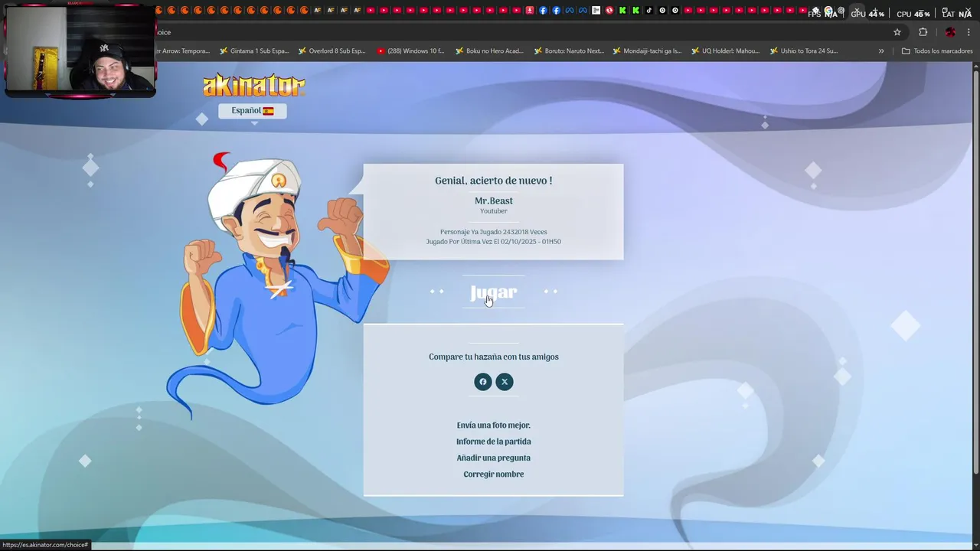
Task: Open the Informe de la partida link
Action: tap(494, 442)
